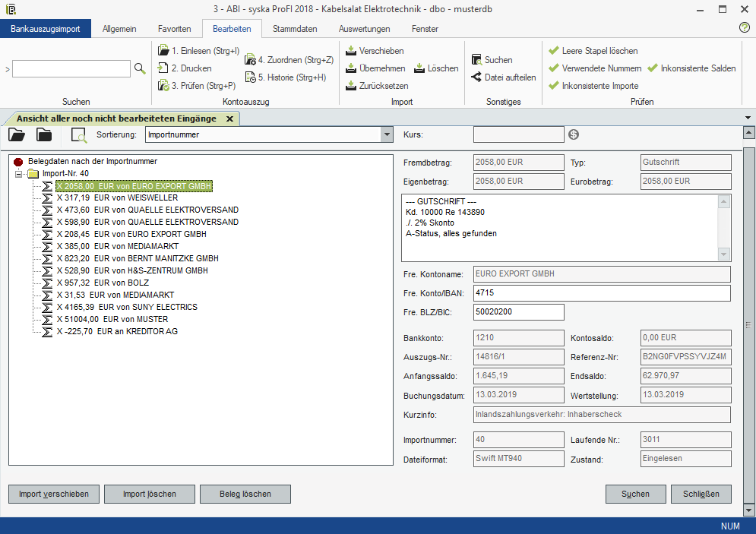Click the currency coin icon next to Kurs
The image size is (756, 534).
point(573,134)
